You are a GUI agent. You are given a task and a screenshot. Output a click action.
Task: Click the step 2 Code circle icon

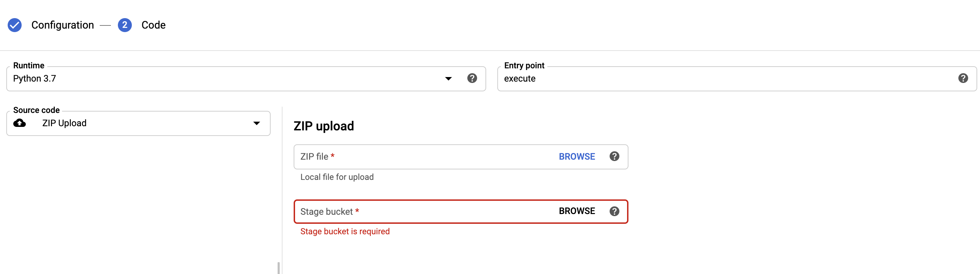point(125,25)
